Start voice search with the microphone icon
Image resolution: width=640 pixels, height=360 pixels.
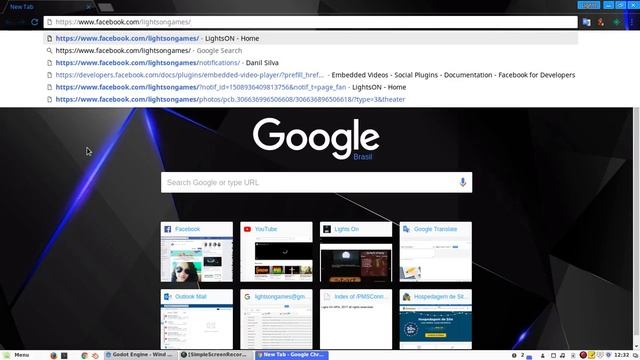pos(462,182)
